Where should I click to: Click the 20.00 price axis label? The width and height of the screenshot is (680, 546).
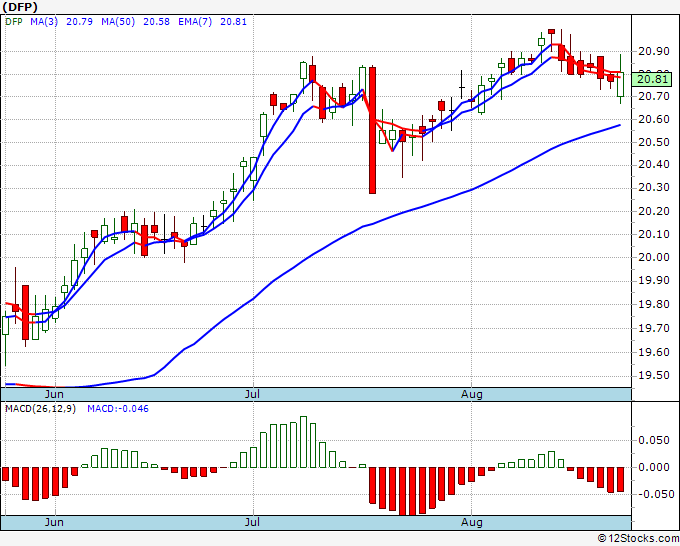[x=654, y=257]
